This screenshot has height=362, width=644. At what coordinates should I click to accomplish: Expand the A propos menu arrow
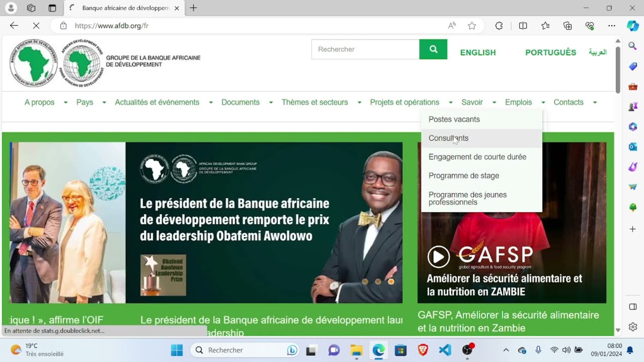(65, 103)
